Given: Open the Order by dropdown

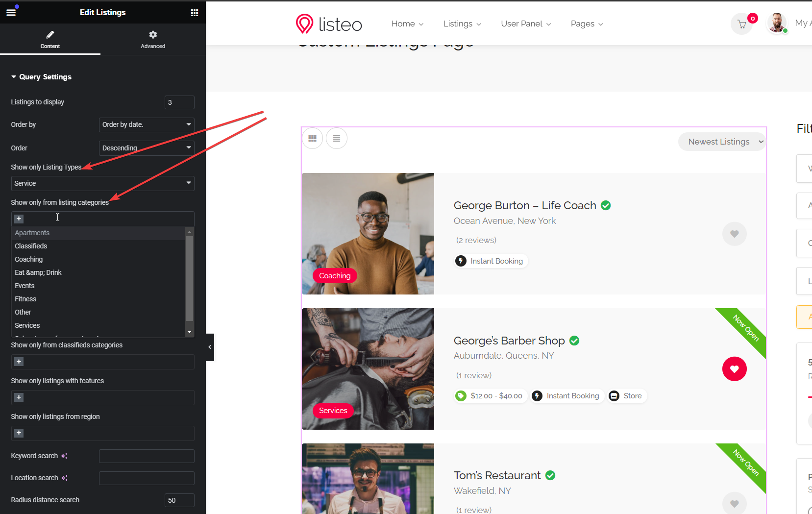Looking at the screenshot, I should (147, 124).
